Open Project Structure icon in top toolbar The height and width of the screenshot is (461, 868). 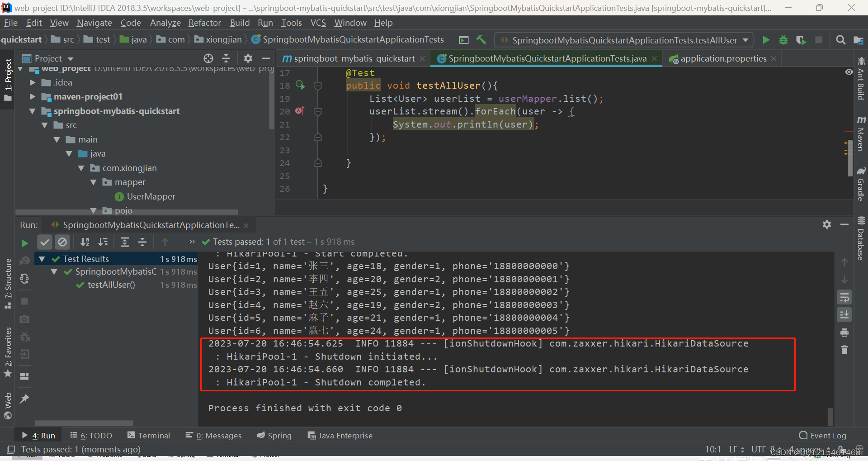858,40
